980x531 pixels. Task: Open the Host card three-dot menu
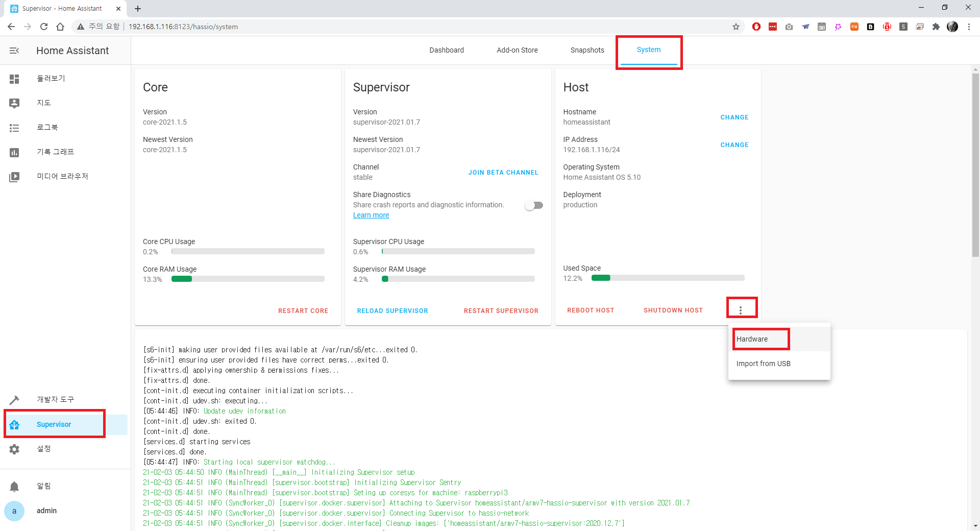pos(741,310)
